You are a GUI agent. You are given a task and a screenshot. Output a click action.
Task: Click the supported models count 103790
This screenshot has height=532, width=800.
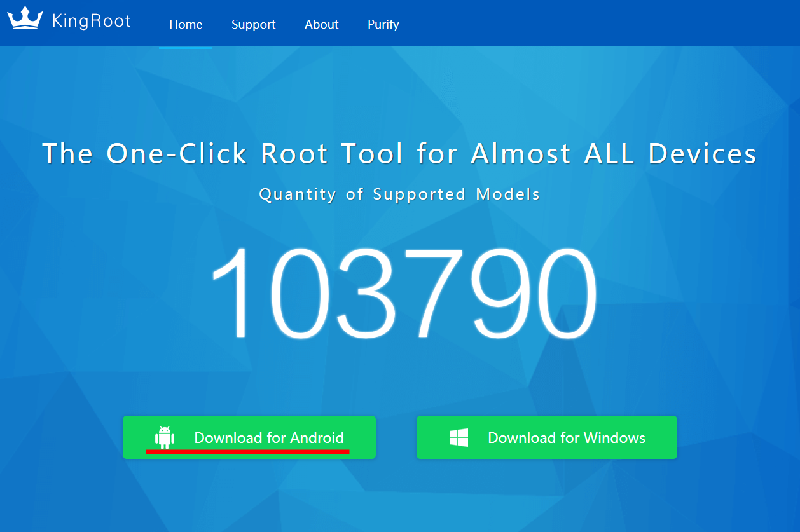click(x=404, y=294)
